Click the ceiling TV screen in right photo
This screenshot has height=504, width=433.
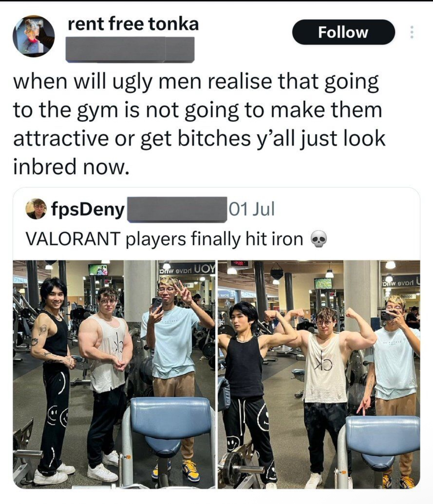(x=323, y=283)
